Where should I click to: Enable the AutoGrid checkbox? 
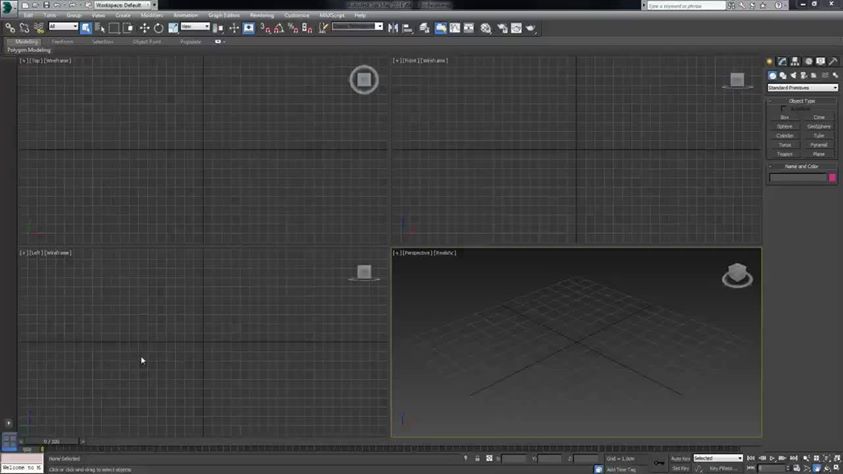click(x=783, y=109)
